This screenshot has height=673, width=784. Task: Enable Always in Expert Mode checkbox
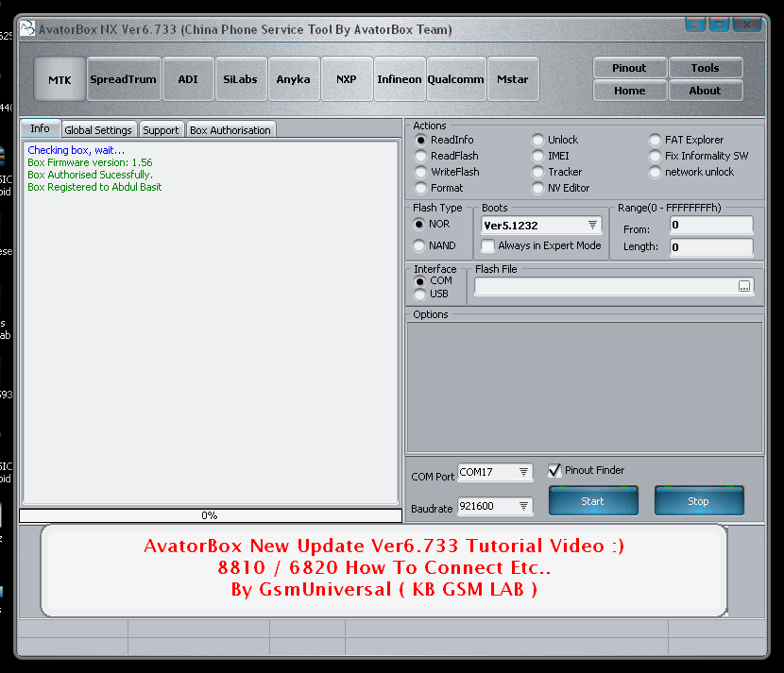point(541,245)
